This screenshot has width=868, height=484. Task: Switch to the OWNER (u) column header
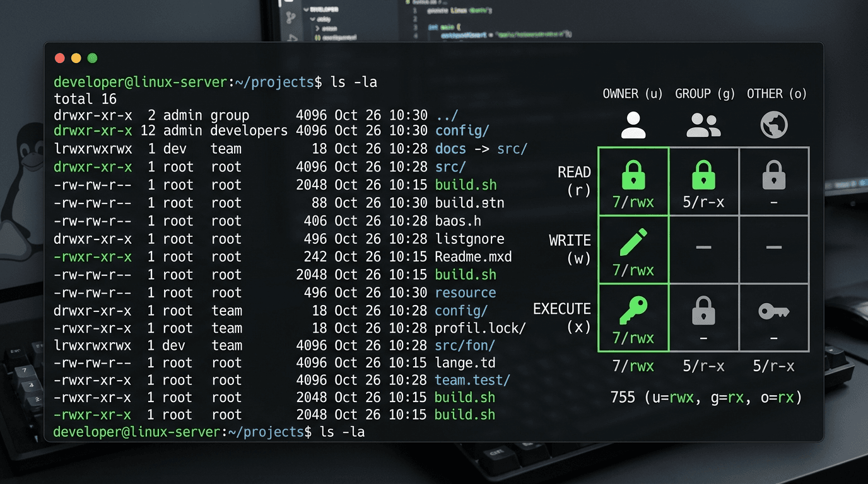click(x=632, y=93)
